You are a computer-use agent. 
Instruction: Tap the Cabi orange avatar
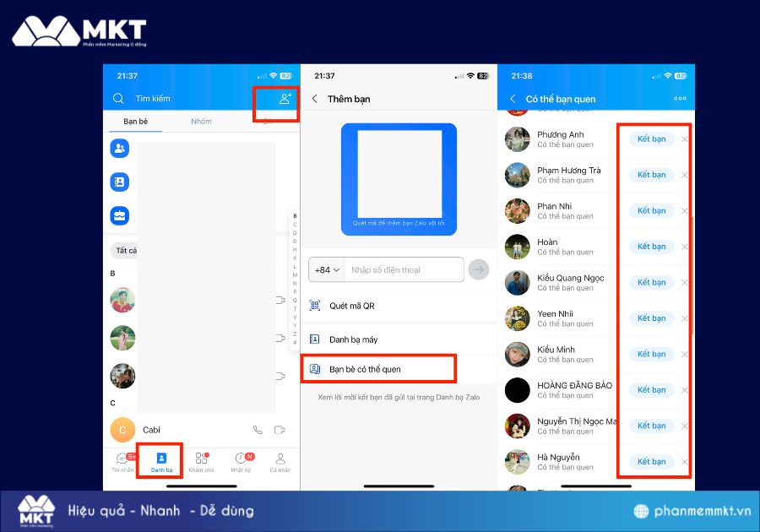[122, 430]
